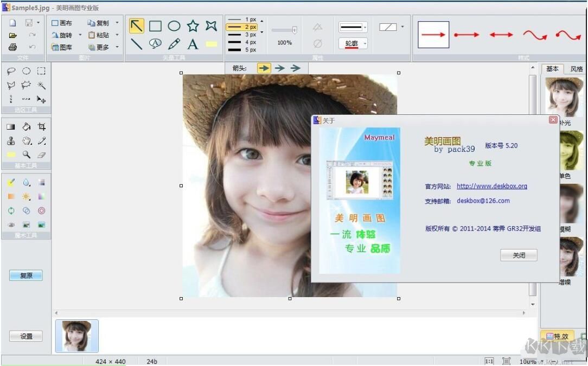Click the opacity slider handle at 100%
The height and width of the screenshot is (366, 588).
click(295, 30)
